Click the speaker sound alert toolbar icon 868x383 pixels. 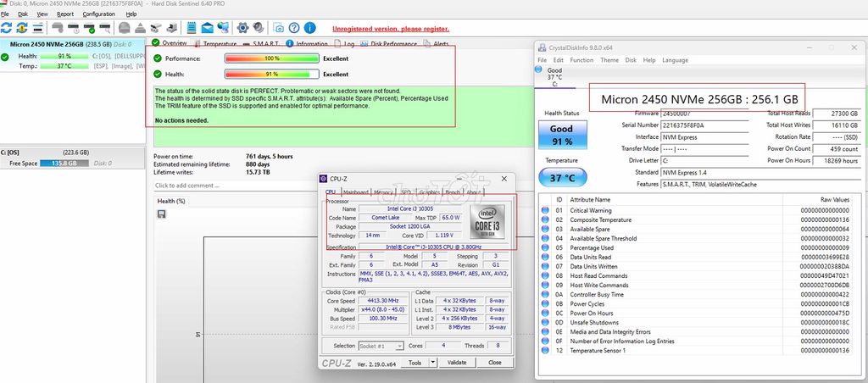pos(258,28)
